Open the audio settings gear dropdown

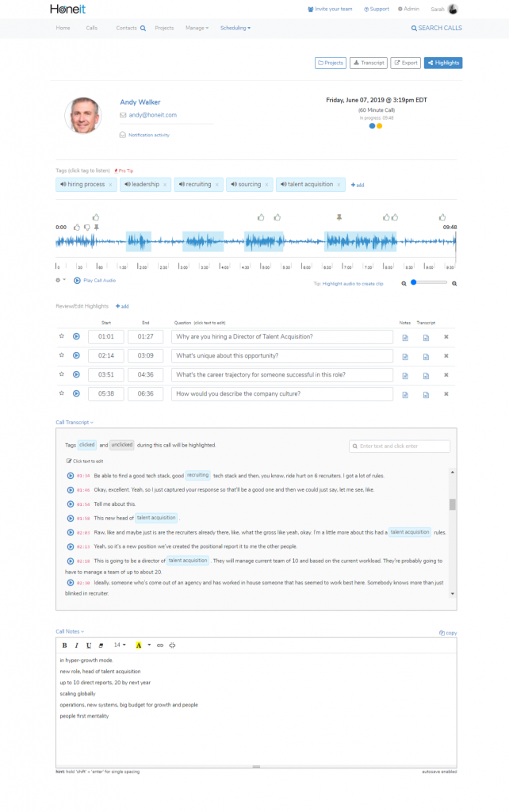coord(60,280)
